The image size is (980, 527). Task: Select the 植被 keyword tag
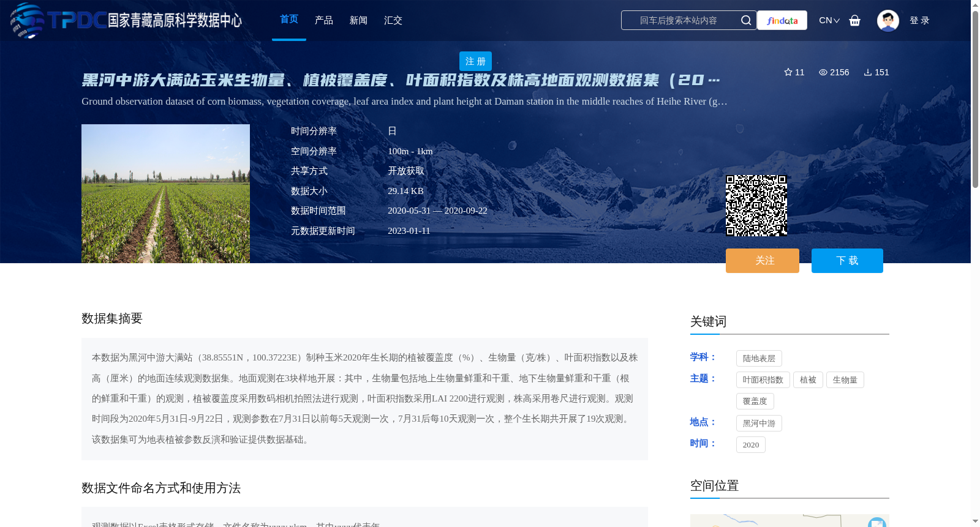click(808, 379)
